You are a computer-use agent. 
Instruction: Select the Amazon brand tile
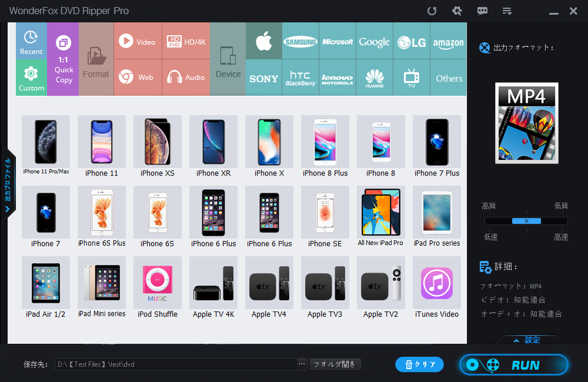coord(449,41)
